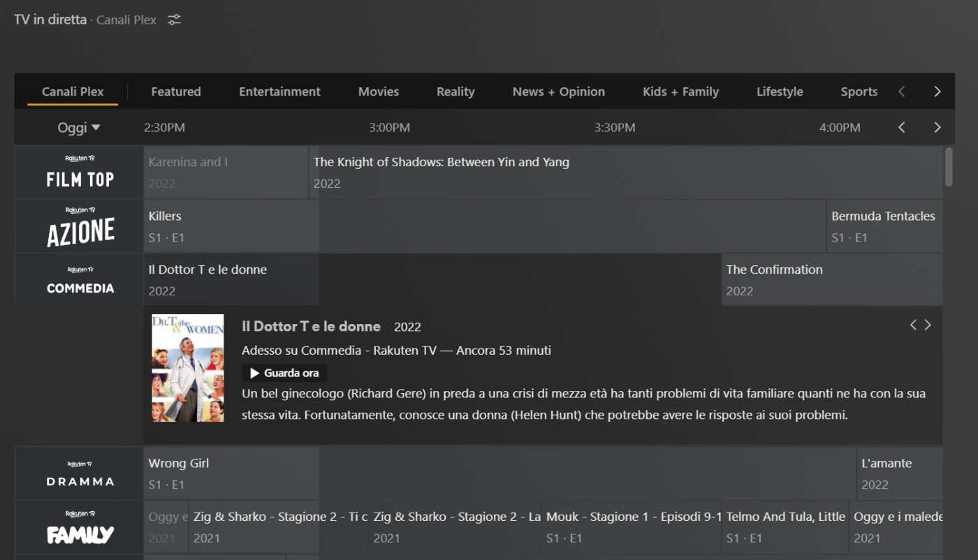Select The Knight of Shadows program
Screen dimensions: 978x560
625,172
